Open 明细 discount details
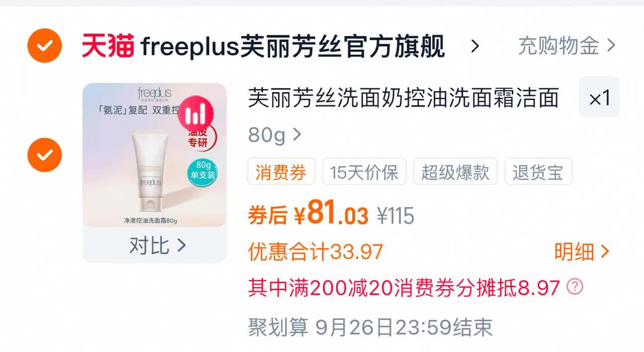The height and width of the screenshot is (352, 644). [x=582, y=251]
